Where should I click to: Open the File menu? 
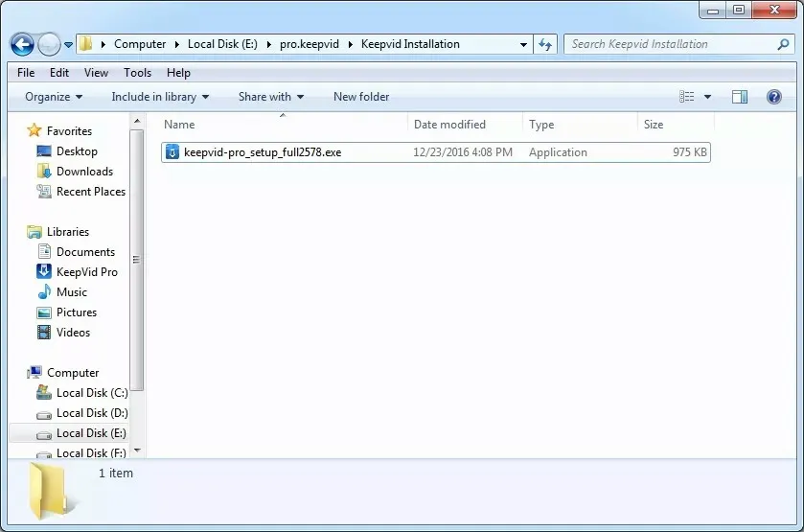26,73
